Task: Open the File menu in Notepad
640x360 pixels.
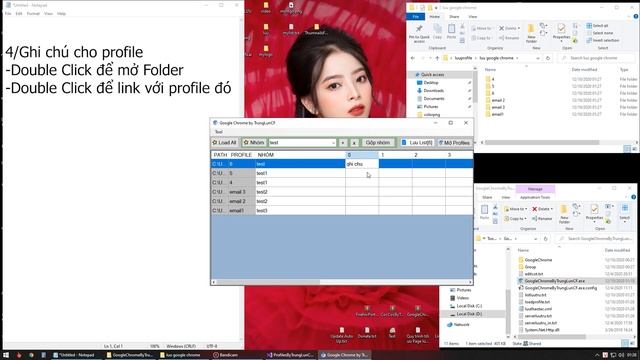Action: (8, 13)
